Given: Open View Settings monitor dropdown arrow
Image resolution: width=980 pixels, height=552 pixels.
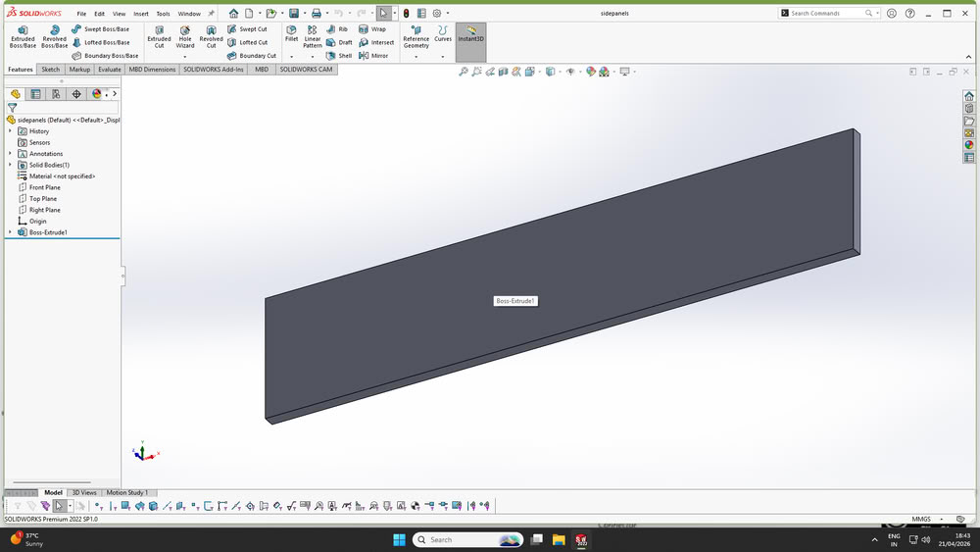Looking at the screenshot, I should (x=634, y=72).
